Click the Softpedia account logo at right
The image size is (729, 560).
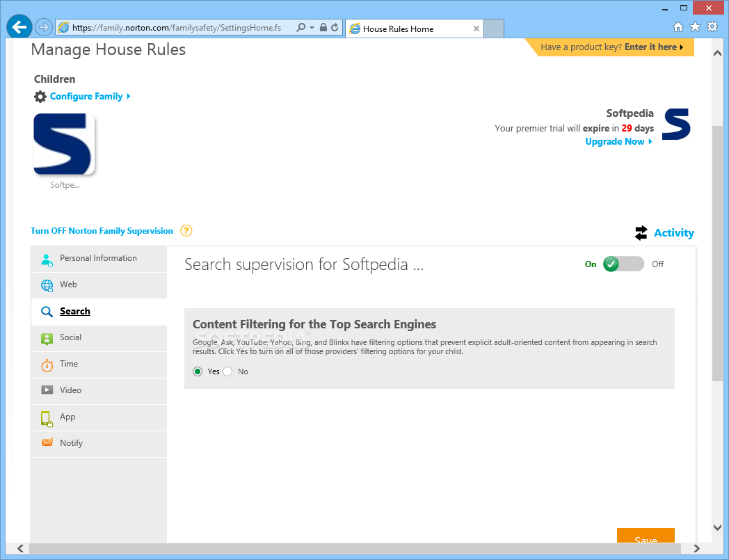[676, 125]
